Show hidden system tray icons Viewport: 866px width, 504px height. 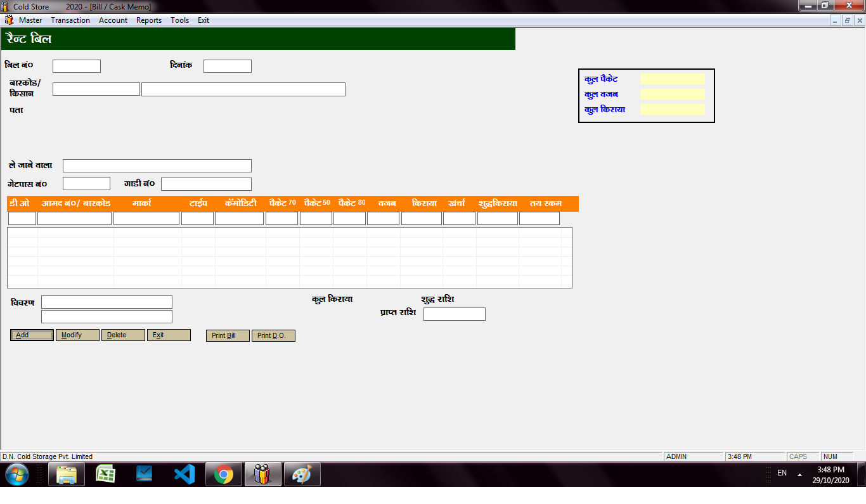click(799, 474)
